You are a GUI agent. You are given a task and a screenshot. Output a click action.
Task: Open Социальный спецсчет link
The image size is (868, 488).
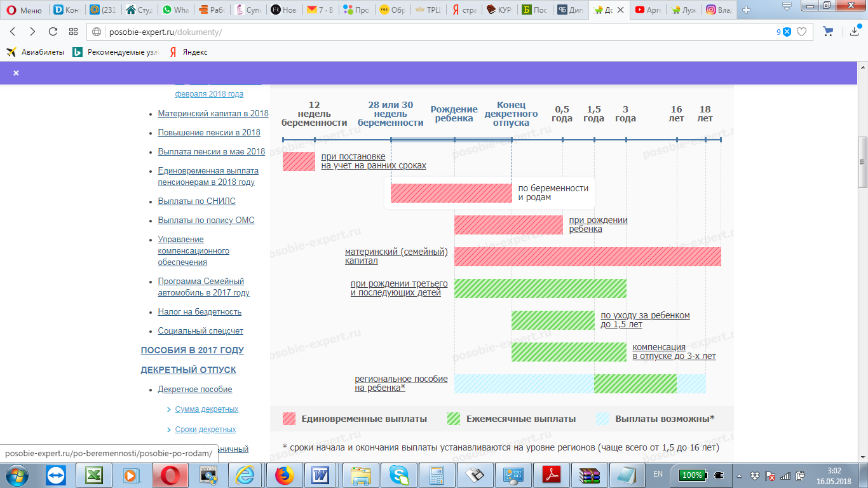200,331
